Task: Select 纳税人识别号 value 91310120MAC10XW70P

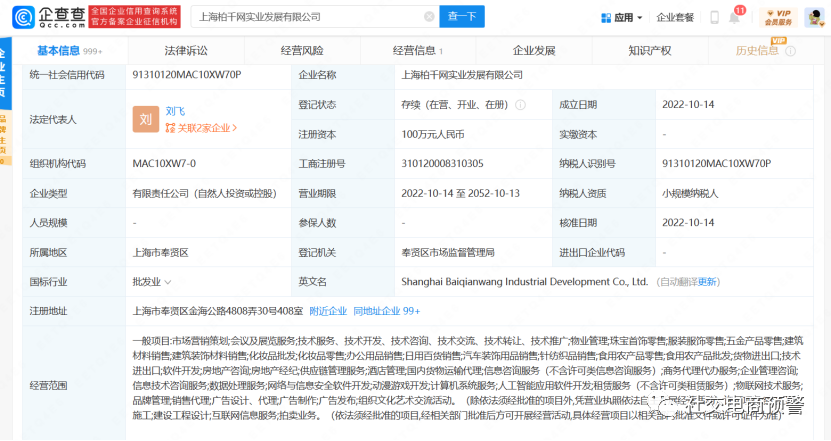Action: click(x=716, y=164)
